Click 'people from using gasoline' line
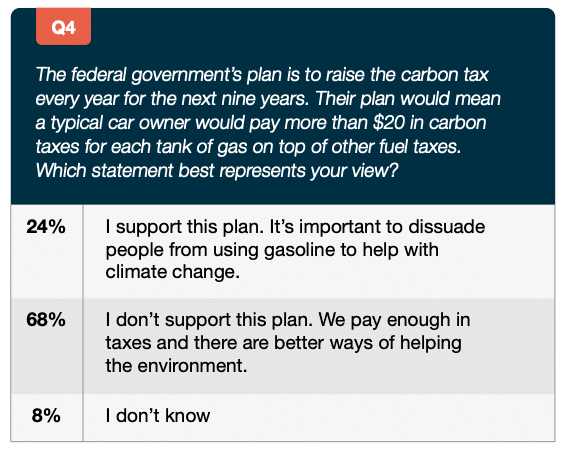 pyautogui.click(x=272, y=250)
